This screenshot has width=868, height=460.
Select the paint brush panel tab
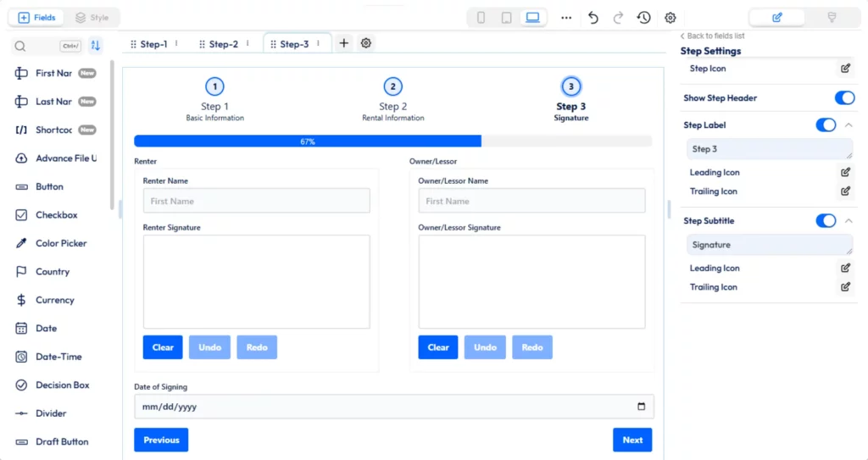pos(832,18)
